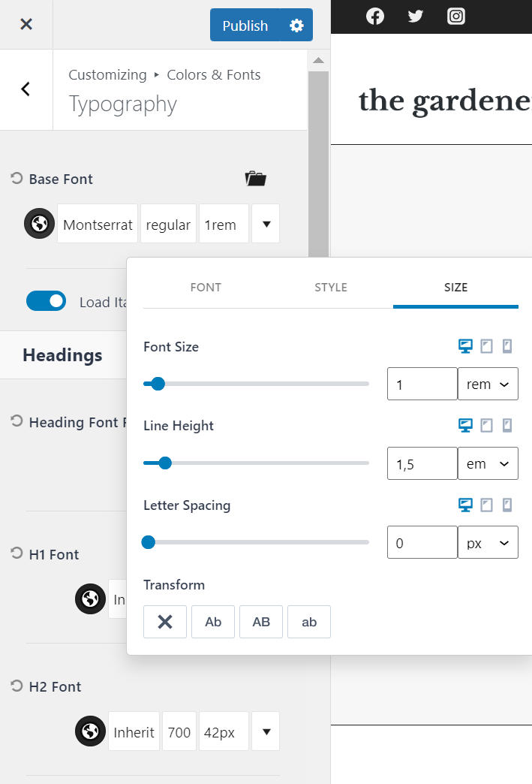Open the Instagram social icon link

[456, 16]
